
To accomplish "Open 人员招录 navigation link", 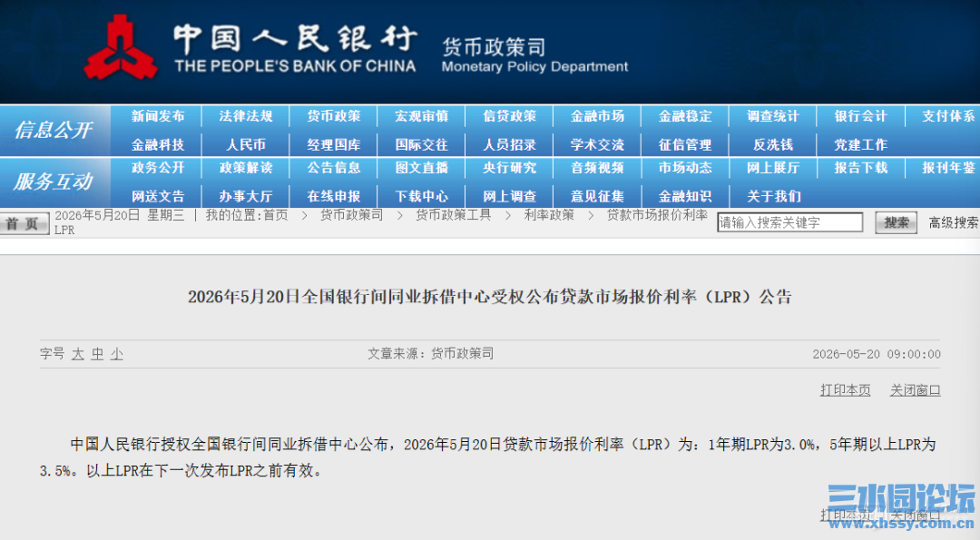I will [509, 145].
